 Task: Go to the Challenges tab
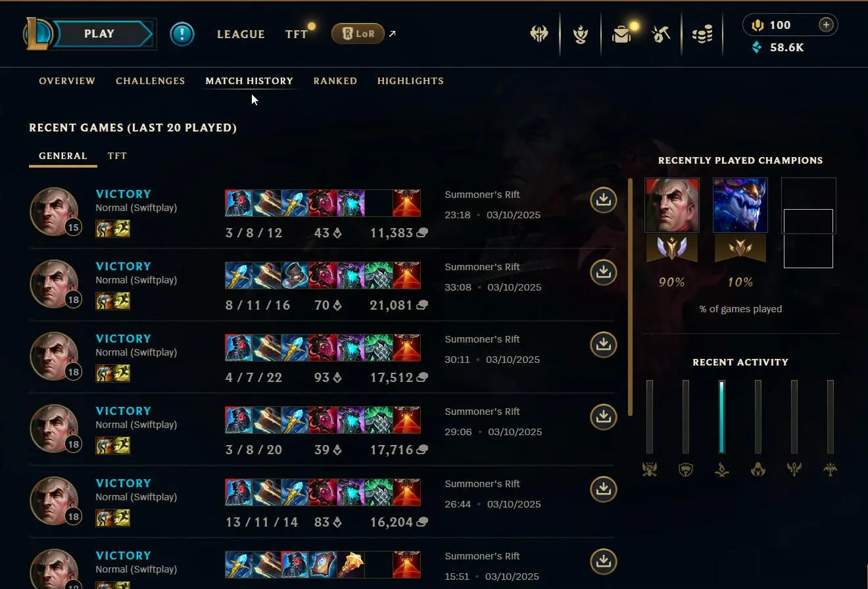(150, 81)
